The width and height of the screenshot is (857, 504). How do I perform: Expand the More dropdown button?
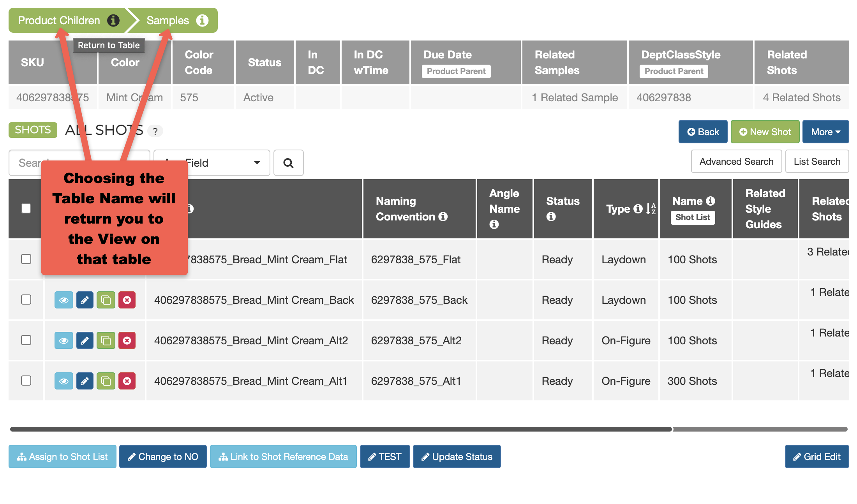point(825,132)
